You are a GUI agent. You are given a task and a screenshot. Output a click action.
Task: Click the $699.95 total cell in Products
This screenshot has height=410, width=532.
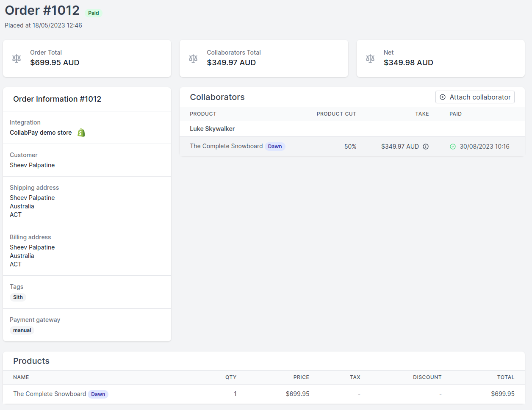(x=503, y=394)
